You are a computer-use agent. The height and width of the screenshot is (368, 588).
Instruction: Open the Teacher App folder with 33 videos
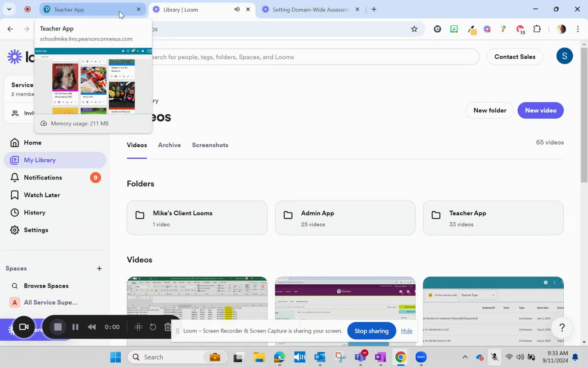pyautogui.click(x=493, y=218)
